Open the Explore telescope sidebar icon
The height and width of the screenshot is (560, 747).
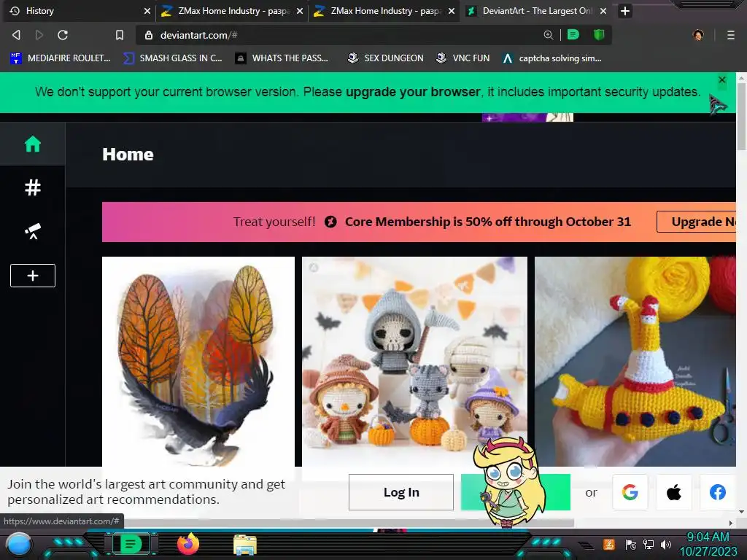click(32, 231)
